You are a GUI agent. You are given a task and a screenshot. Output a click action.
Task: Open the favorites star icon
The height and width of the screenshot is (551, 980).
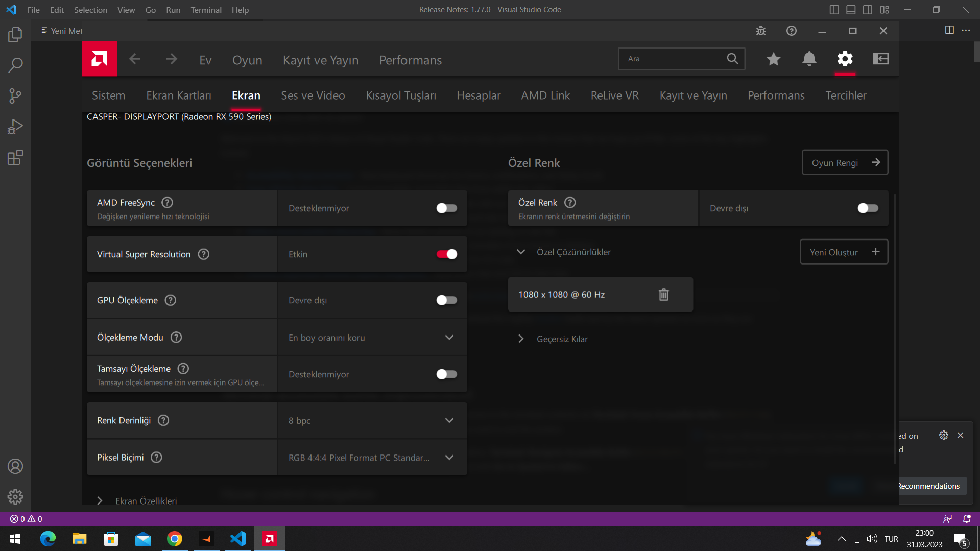(x=774, y=59)
